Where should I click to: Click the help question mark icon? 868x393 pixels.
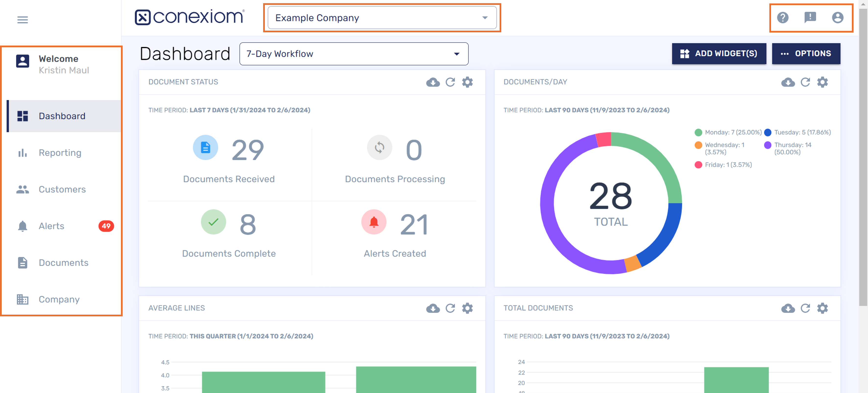pos(782,18)
